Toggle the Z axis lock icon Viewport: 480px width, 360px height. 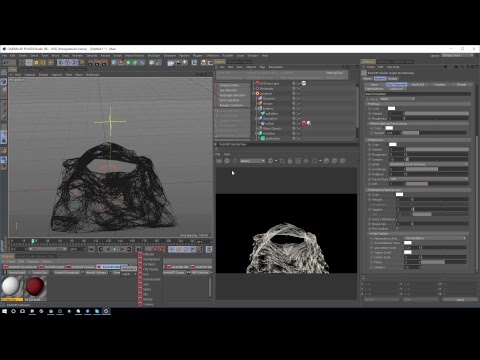click(75, 62)
